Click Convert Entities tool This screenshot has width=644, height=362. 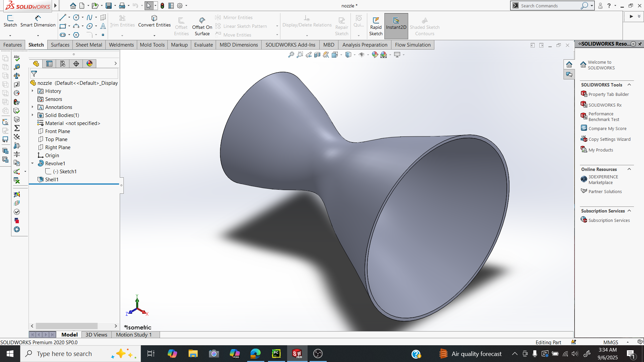click(154, 21)
